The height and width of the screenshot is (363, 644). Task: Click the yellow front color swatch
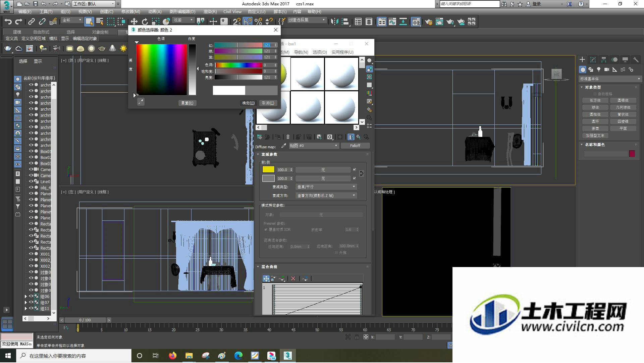(268, 170)
